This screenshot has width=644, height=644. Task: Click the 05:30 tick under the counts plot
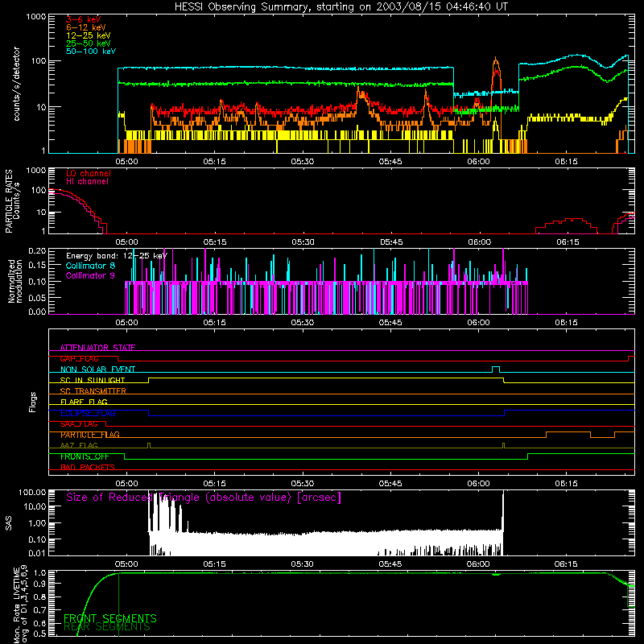303,162
